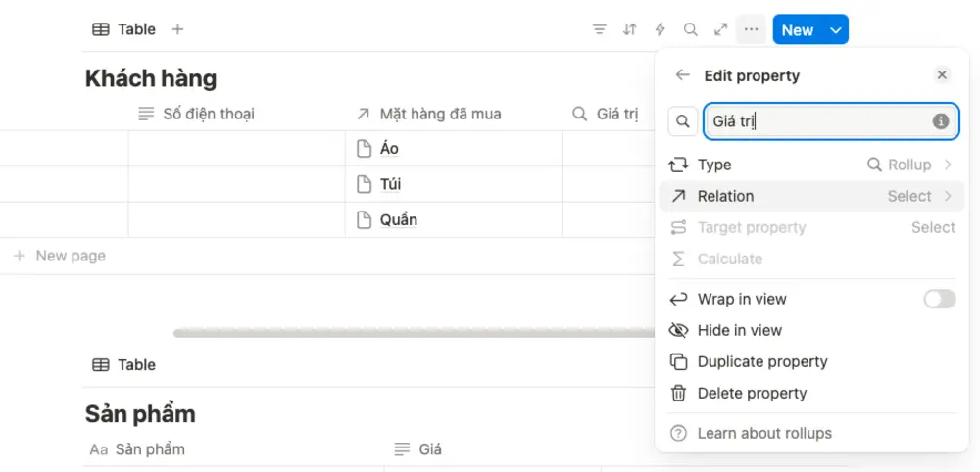Screen dimensions: 980x472
Task: Open the Quần related page
Action: [398, 219]
